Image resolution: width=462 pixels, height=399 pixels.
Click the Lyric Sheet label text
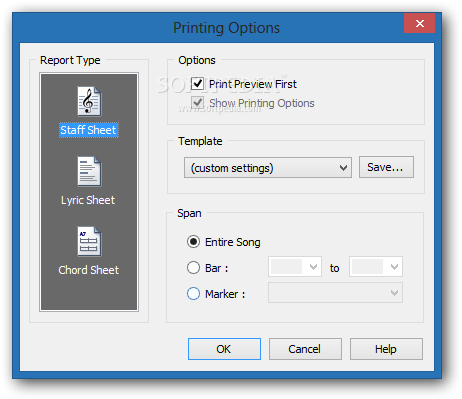pos(88,200)
